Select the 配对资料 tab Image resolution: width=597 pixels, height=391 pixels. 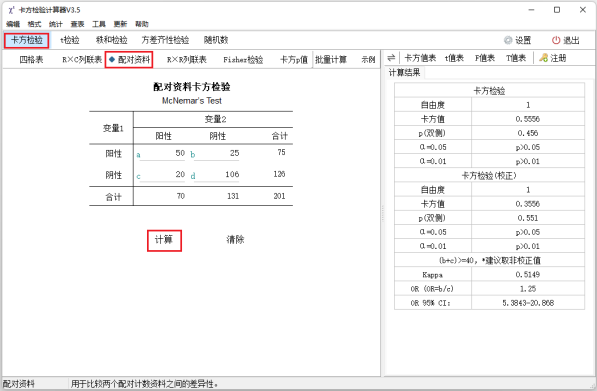pyautogui.click(x=129, y=60)
